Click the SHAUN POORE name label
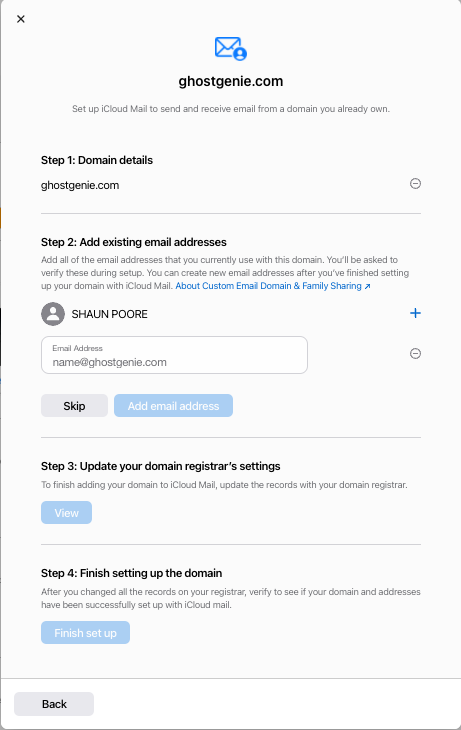Viewport: 461px width, 730px height. click(x=109, y=314)
